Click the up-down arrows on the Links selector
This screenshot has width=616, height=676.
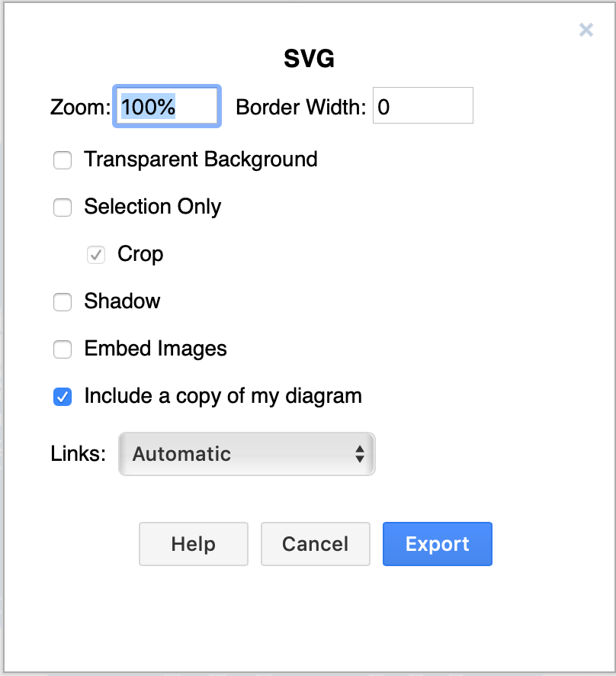point(359,453)
